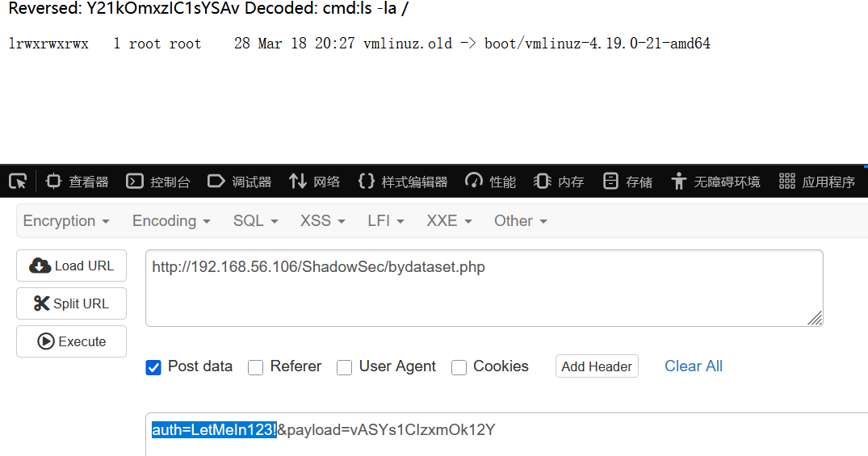Open the Console (控制台) panel
Image resolution: width=868 pixels, height=456 pixels.
pyautogui.click(x=157, y=182)
